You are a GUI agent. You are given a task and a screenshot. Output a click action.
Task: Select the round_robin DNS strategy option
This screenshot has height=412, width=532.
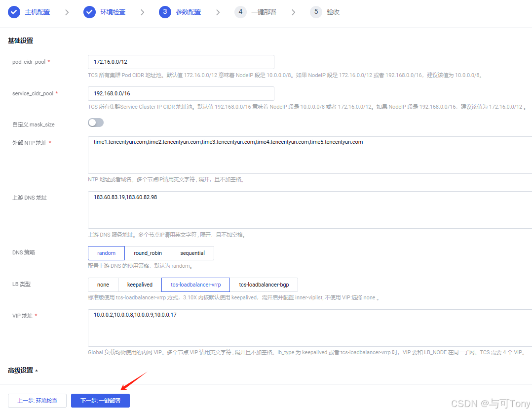[x=148, y=253]
